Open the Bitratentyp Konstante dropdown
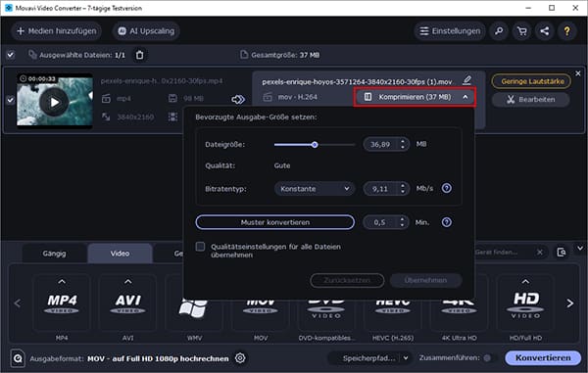This screenshot has height=373, width=588. coord(315,188)
